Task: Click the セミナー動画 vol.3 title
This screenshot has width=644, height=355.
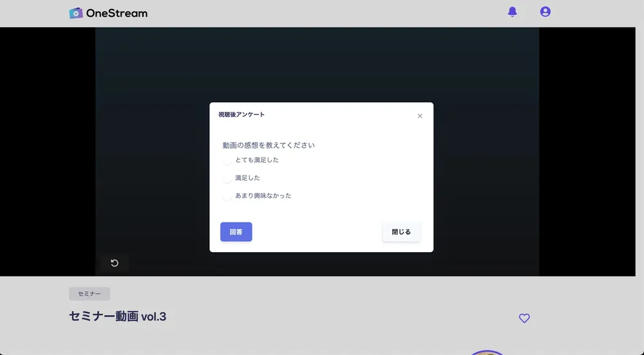Action: (117, 316)
